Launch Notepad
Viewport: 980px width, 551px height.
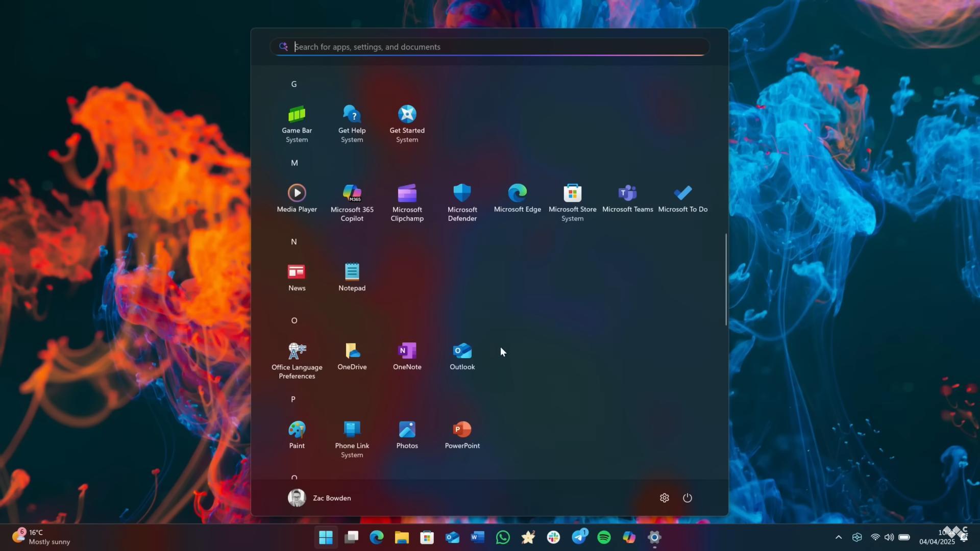pos(352,278)
